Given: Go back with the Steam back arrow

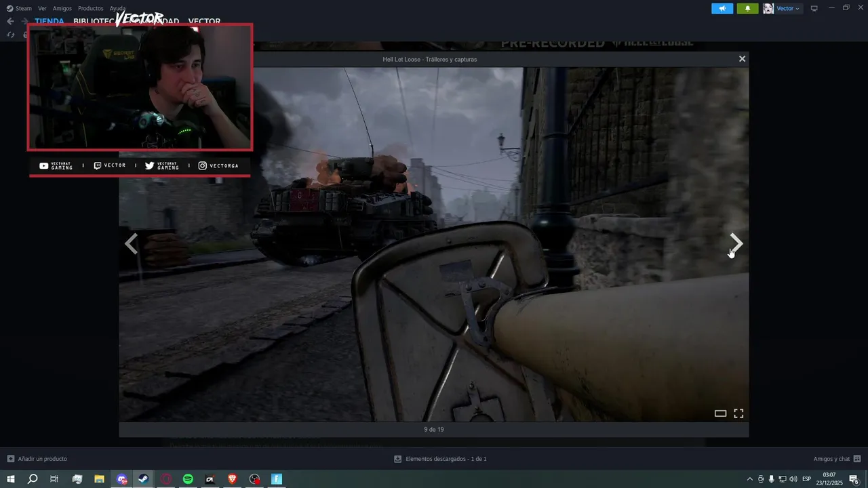Looking at the screenshot, I should 10,21.
